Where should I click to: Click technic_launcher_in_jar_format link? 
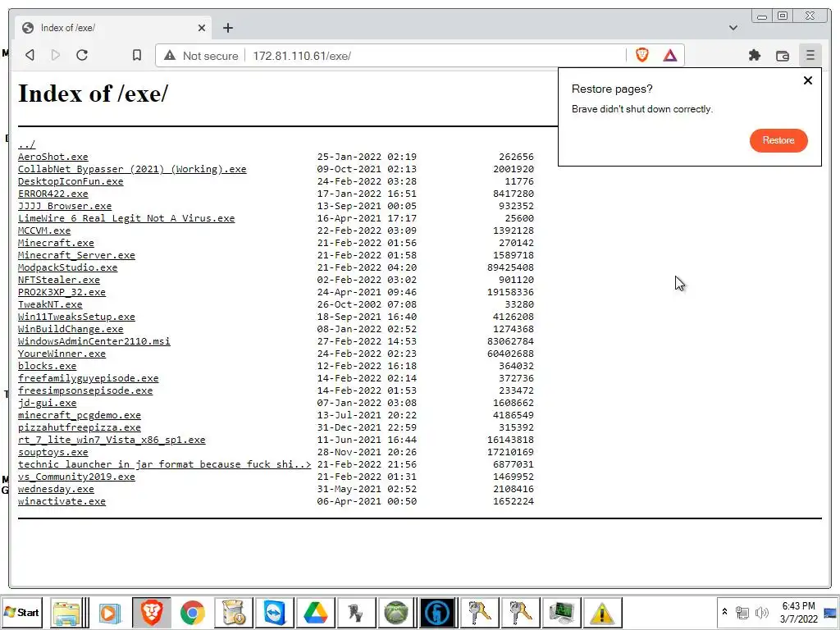164,465
